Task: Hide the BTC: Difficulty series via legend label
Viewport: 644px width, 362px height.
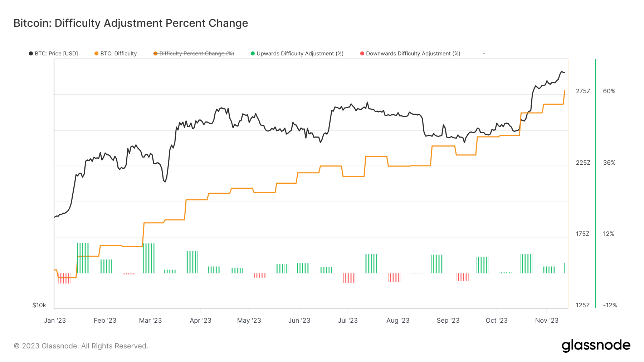Action: pyautogui.click(x=118, y=54)
